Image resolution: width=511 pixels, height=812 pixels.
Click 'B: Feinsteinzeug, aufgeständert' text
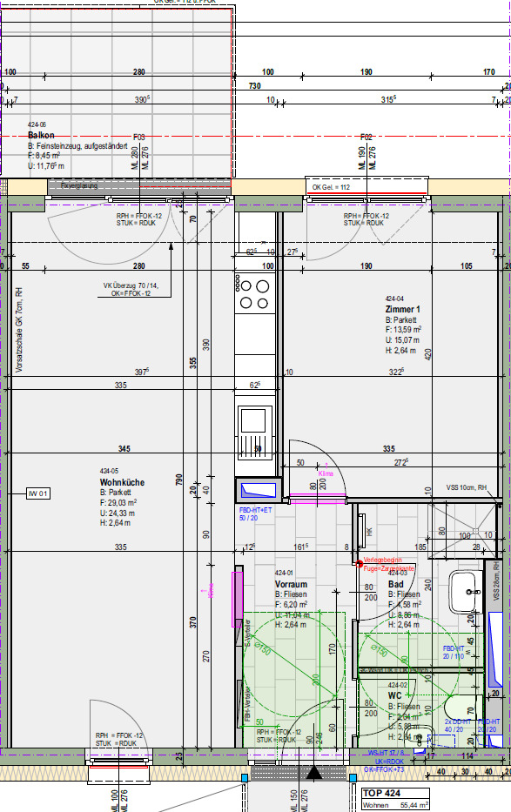77,146
